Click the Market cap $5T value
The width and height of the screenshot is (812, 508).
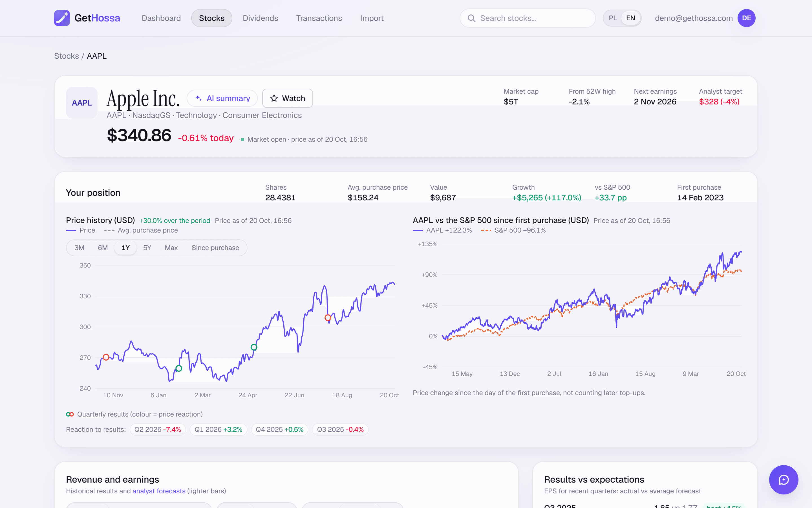pyautogui.click(x=511, y=102)
